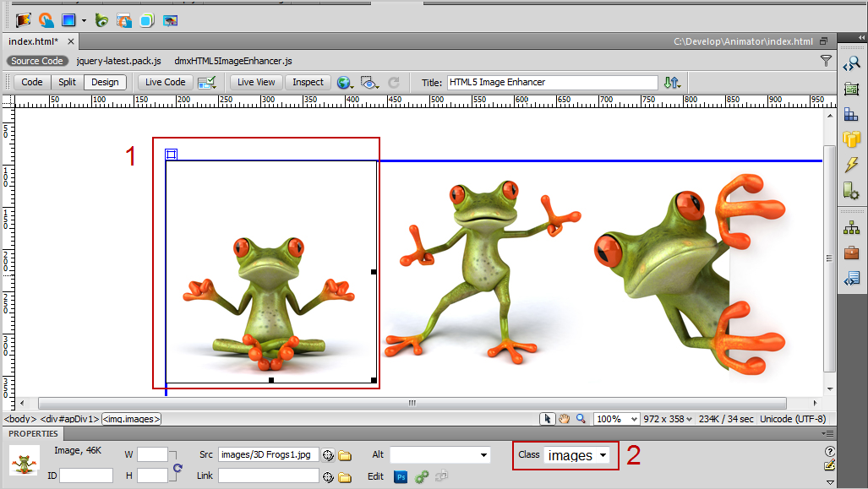Show the Source Code related file

[x=37, y=61]
